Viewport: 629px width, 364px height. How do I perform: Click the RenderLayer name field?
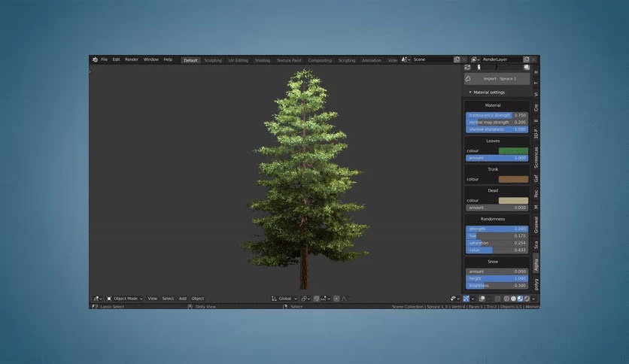[x=501, y=59]
